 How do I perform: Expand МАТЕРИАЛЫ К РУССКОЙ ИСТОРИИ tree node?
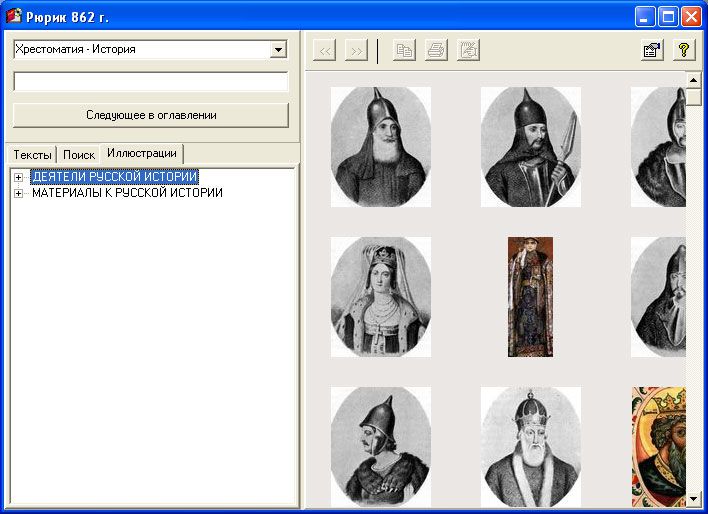pos(18,193)
